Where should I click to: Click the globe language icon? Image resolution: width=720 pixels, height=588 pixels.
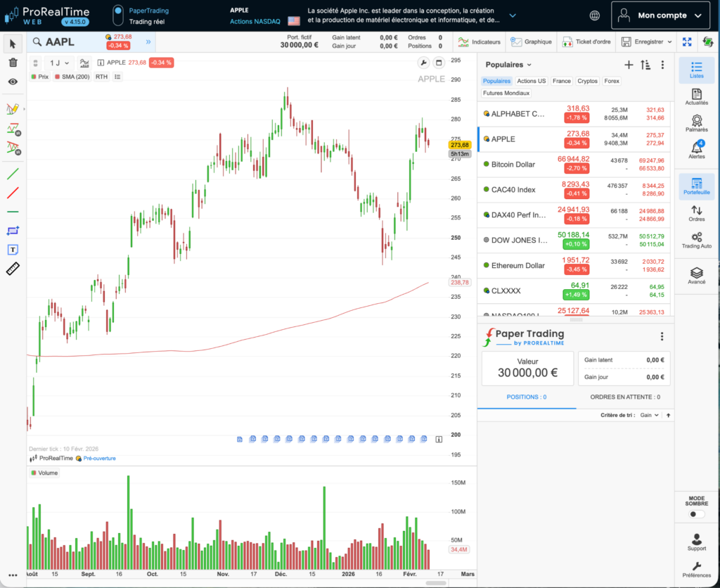[x=595, y=15]
